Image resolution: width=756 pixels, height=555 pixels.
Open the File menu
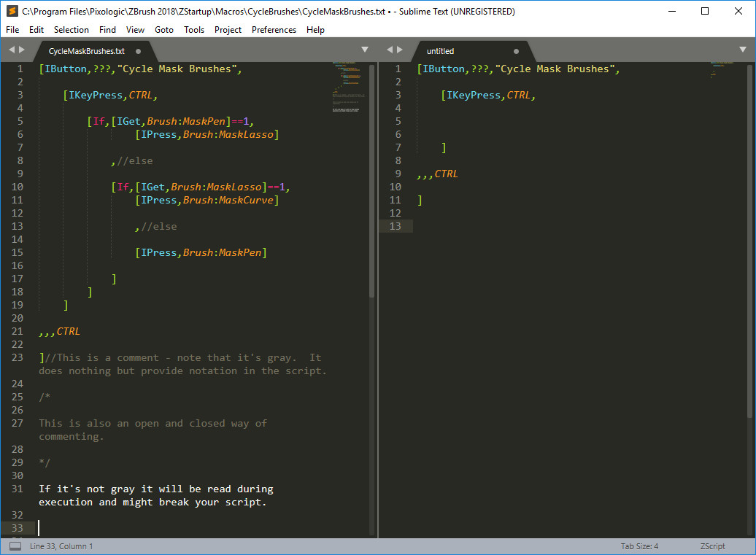tap(12, 30)
